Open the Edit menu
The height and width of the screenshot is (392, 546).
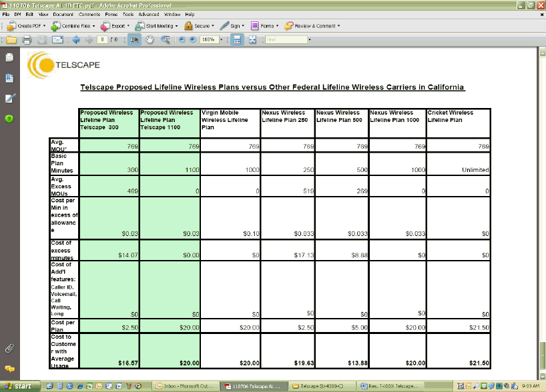click(29, 15)
